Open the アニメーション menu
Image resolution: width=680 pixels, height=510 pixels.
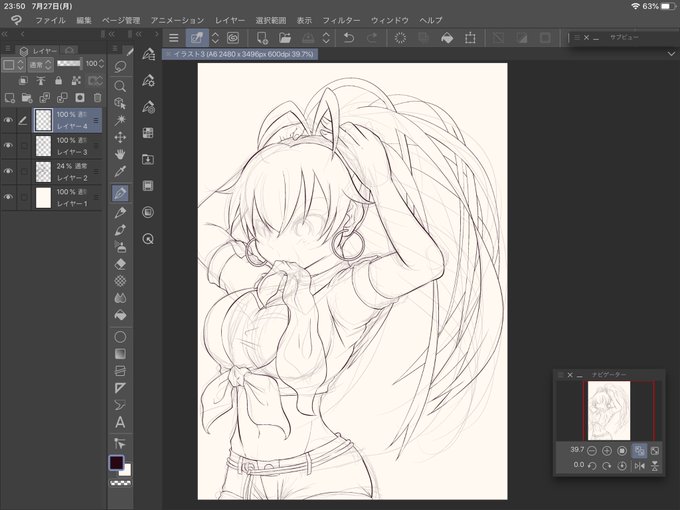pos(177,20)
